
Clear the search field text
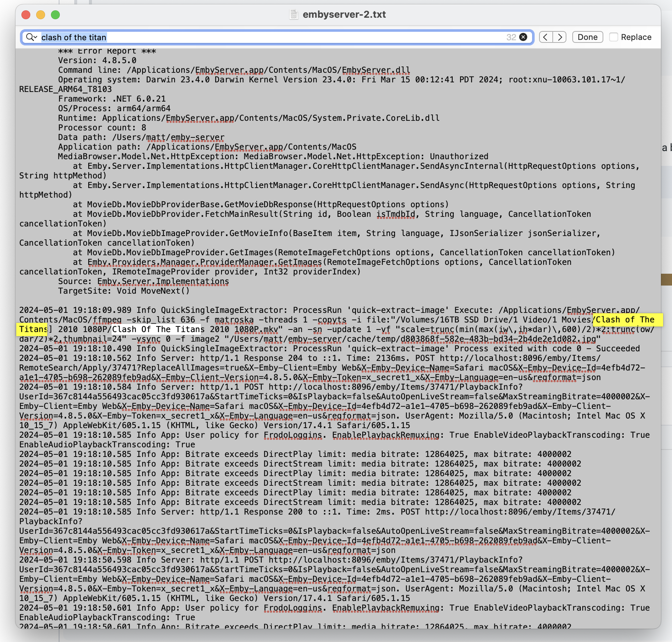[x=523, y=37]
